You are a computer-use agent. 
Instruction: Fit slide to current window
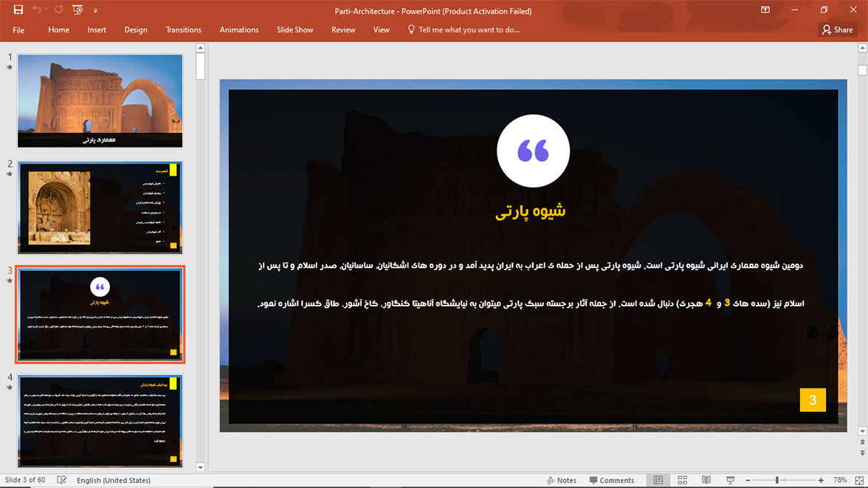pos(859,480)
